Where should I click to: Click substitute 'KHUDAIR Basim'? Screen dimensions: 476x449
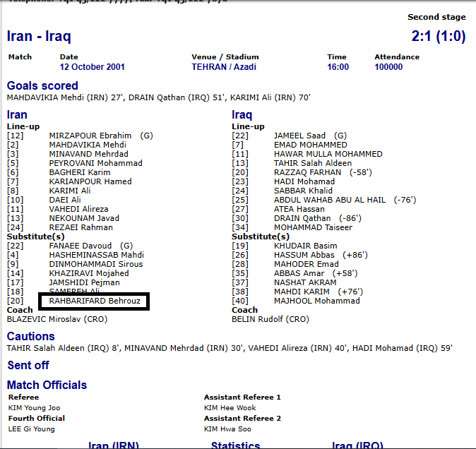305,246
